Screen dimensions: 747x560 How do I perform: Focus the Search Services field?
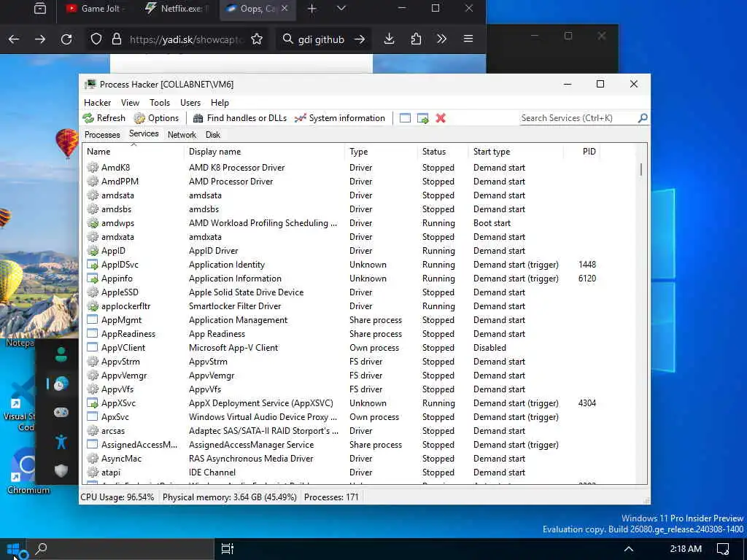pos(578,118)
